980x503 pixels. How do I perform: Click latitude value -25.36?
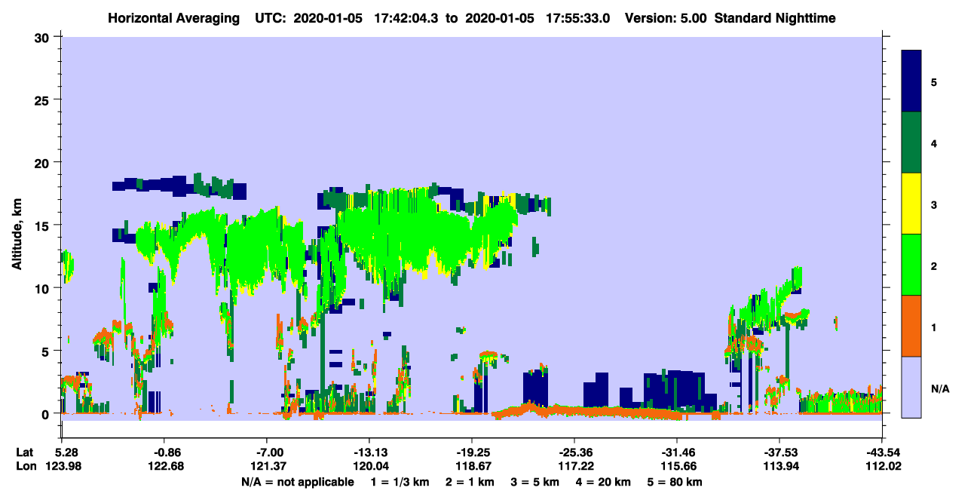574,452
